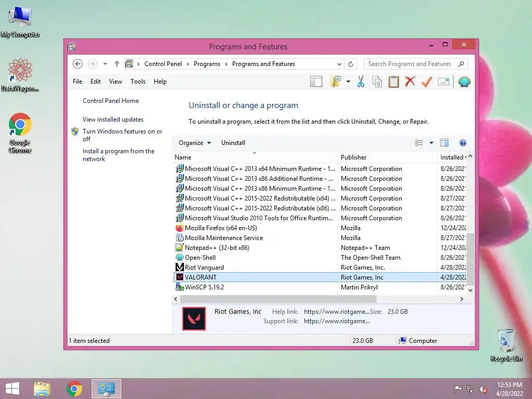Image resolution: width=532 pixels, height=399 pixels.
Task: Expand the address bar history dropdown
Action: [x=339, y=64]
